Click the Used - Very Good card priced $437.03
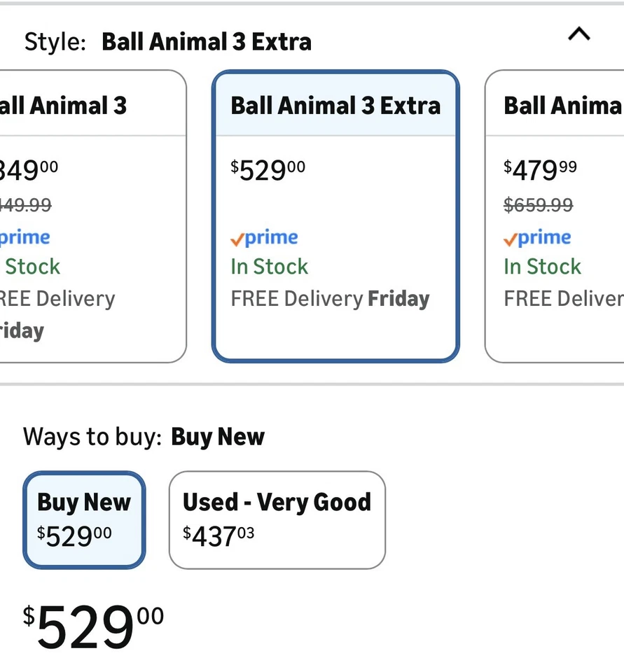 coord(277,518)
